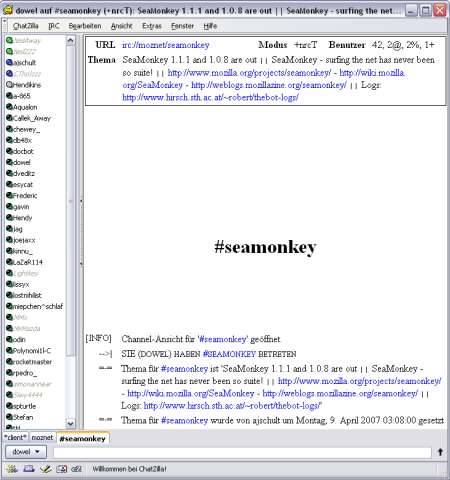Open the nickname dropdown labeled dowel
This screenshot has width=450, height=480.
pyautogui.click(x=25, y=452)
